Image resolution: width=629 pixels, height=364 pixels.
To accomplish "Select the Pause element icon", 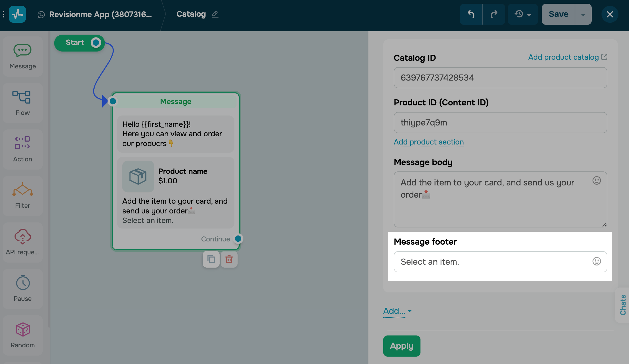I will (x=23, y=283).
